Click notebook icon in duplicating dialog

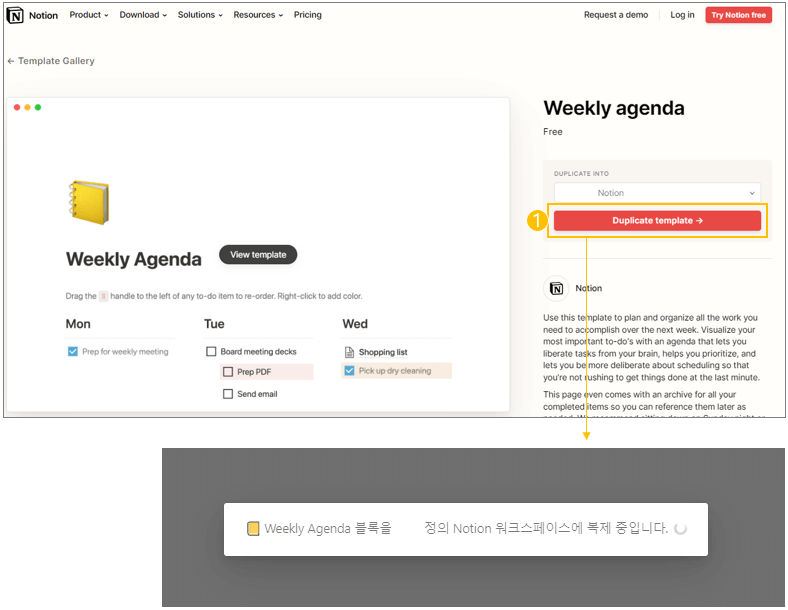pyautogui.click(x=253, y=529)
